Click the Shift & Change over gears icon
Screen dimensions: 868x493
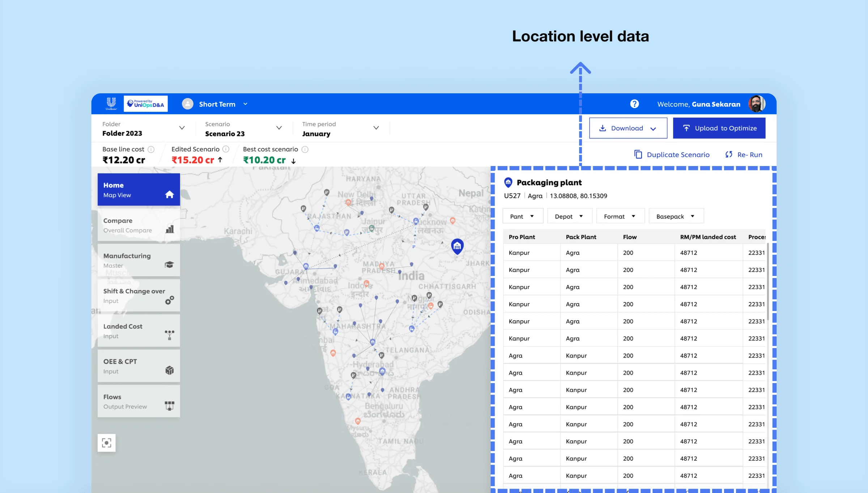point(169,300)
